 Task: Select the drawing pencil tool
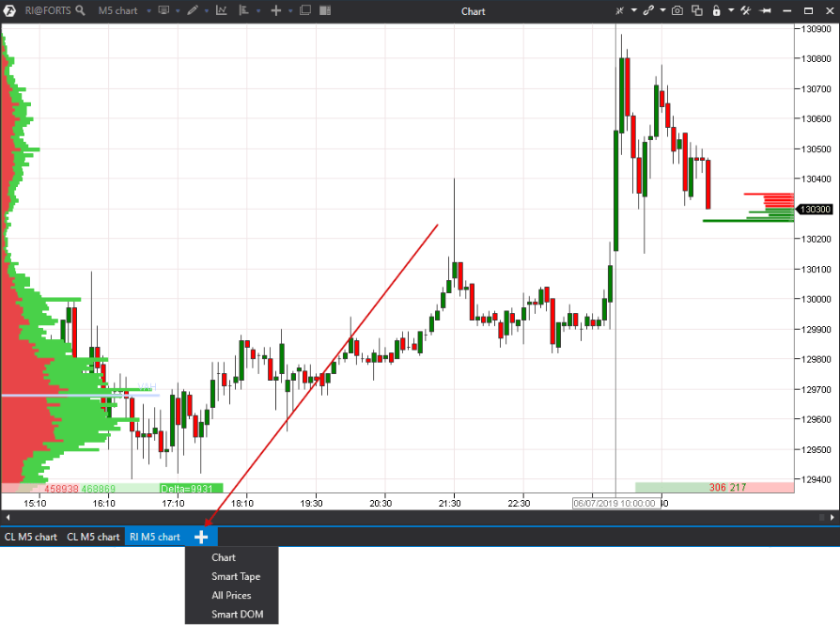coord(193,10)
